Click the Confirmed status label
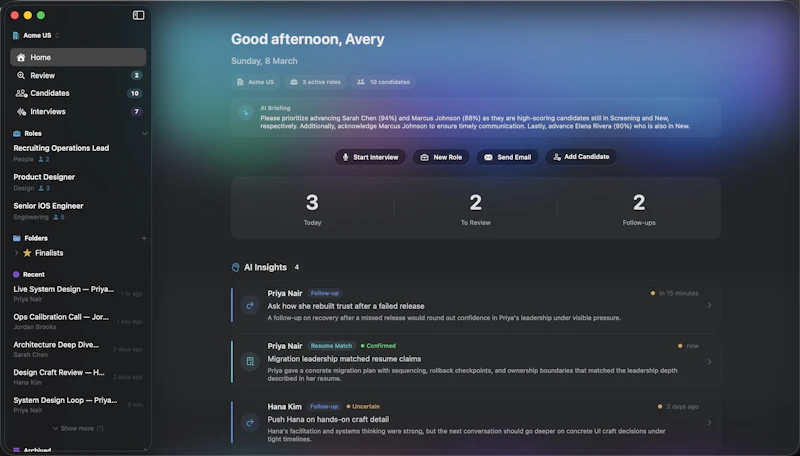The width and height of the screenshot is (800, 456). point(378,346)
